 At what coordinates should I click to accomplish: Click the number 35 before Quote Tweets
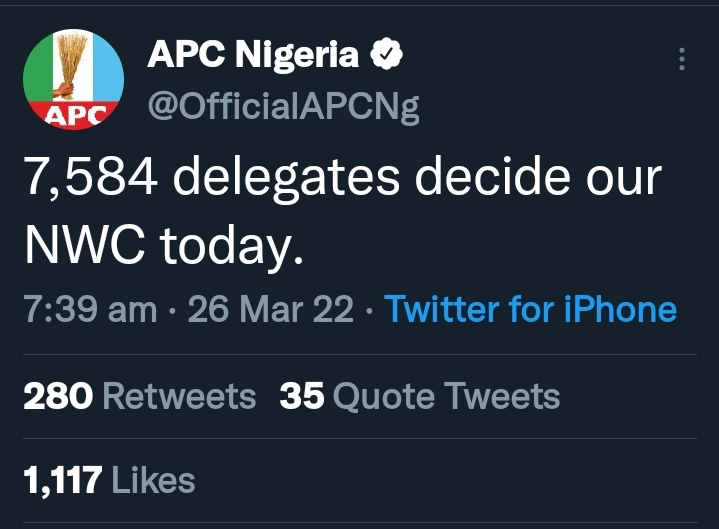(302, 397)
